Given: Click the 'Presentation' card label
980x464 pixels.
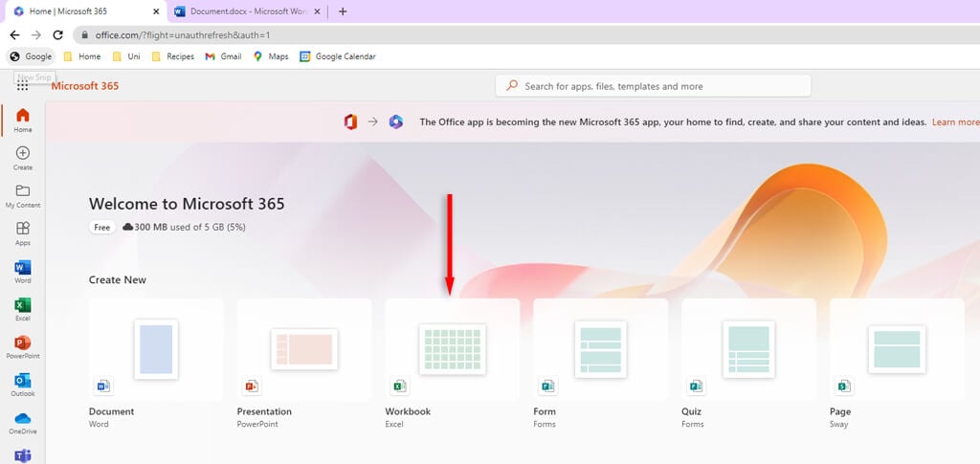Looking at the screenshot, I should tap(264, 411).
